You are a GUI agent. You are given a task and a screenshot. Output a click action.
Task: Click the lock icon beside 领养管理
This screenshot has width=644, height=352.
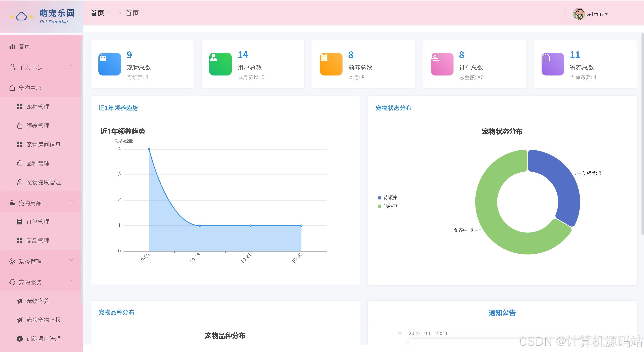coord(20,126)
